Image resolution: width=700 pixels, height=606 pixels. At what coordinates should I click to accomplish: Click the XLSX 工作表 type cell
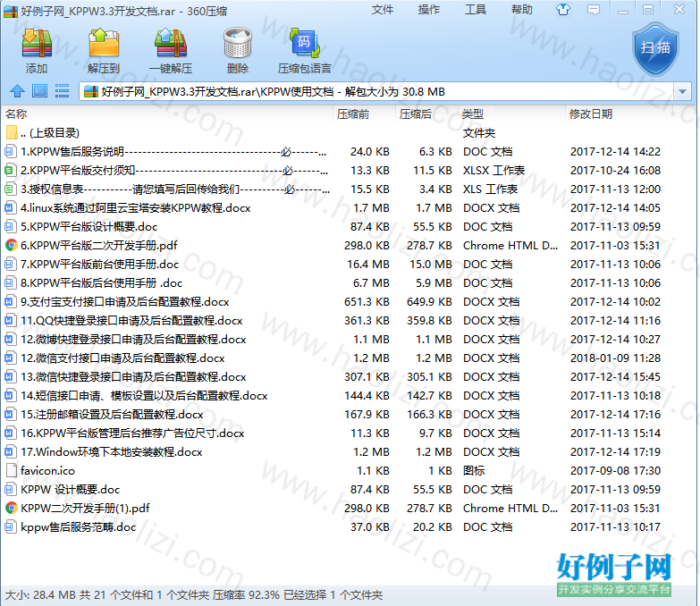tap(493, 171)
